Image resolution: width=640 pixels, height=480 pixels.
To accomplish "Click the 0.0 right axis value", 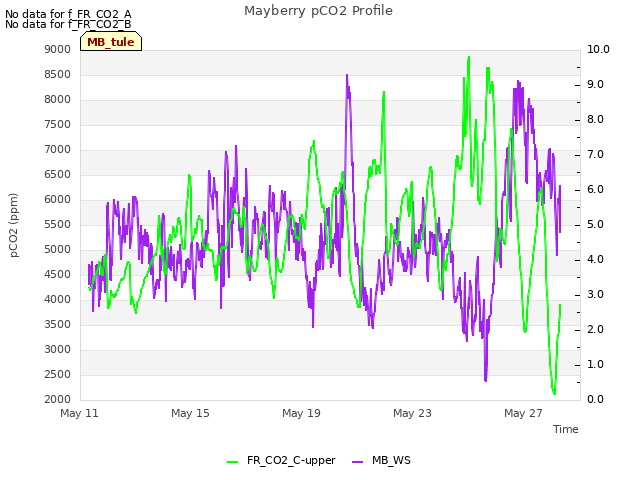I will pos(595,399).
